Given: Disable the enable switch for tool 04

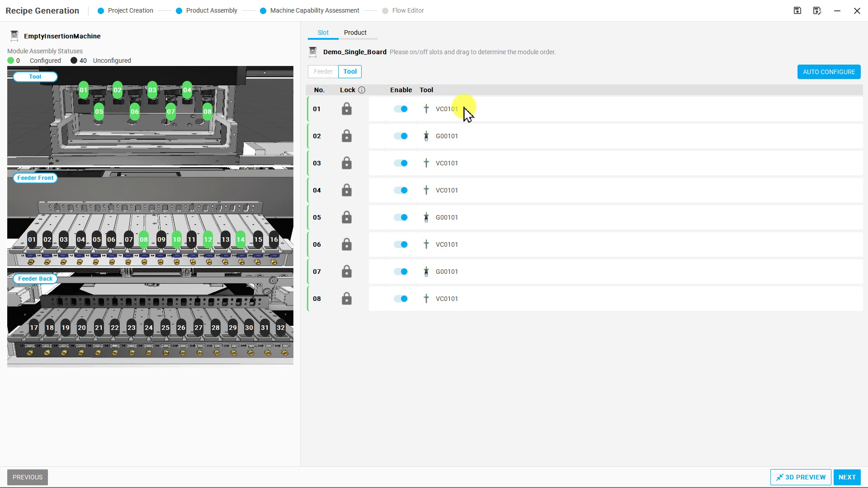Looking at the screenshot, I should 401,190.
